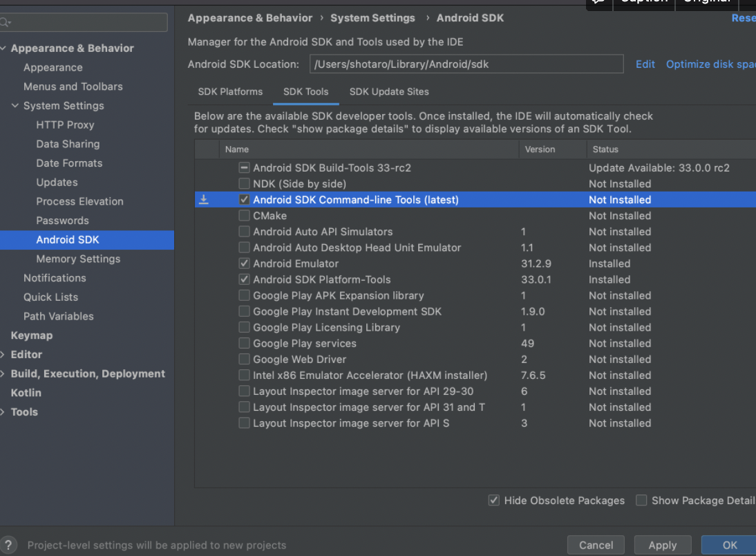Screen dimensions: 756x556
Task: Sort table by Name column header
Action: click(369, 149)
